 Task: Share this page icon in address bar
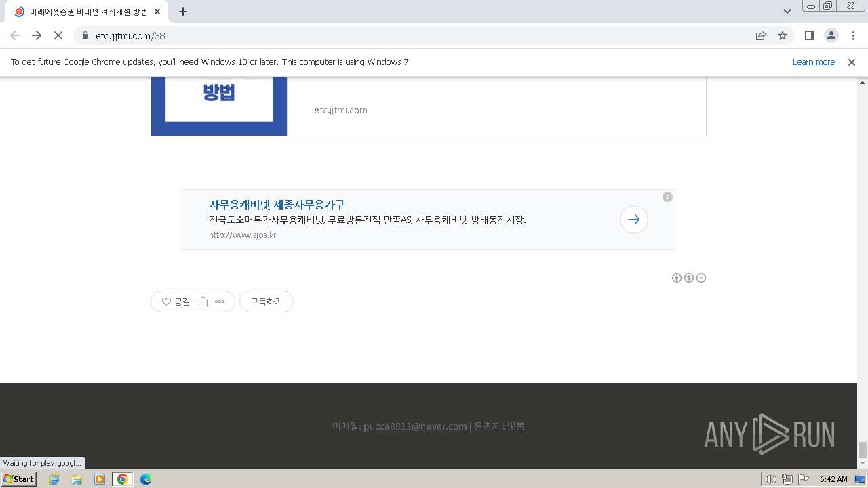coord(761,35)
